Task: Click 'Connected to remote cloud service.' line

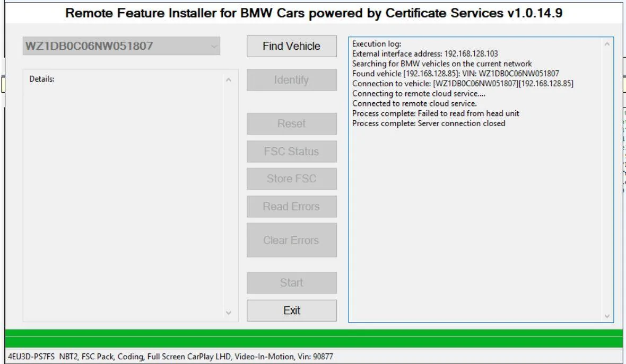Action: [x=414, y=104]
